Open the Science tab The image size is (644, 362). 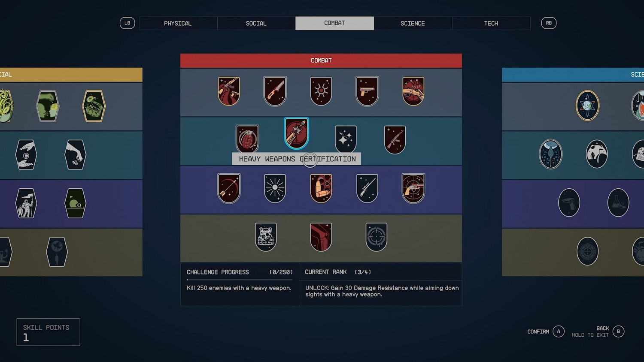click(x=413, y=23)
